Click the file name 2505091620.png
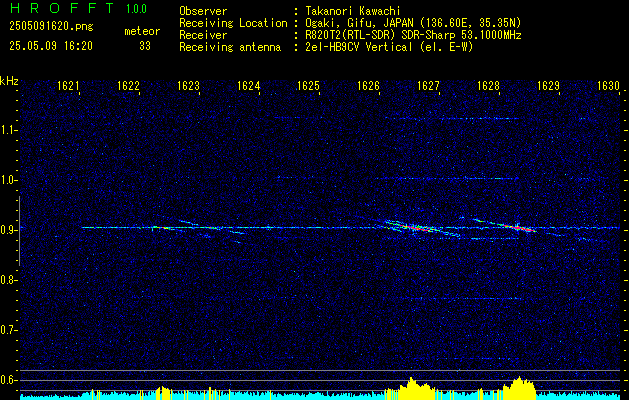Screen dimensions: 629x400 coord(51,27)
